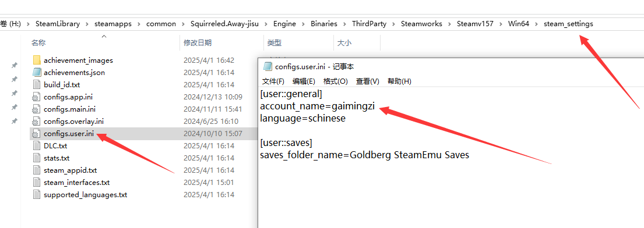This screenshot has height=228, width=644.
Task: Open the 文件(F) menu in Notepad
Action: pyautogui.click(x=273, y=81)
